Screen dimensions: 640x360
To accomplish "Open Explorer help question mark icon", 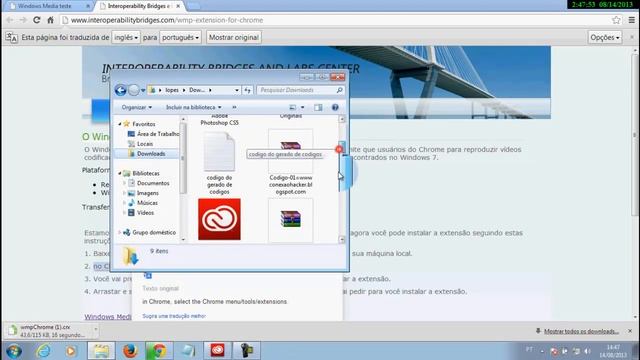I will (335, 107).
